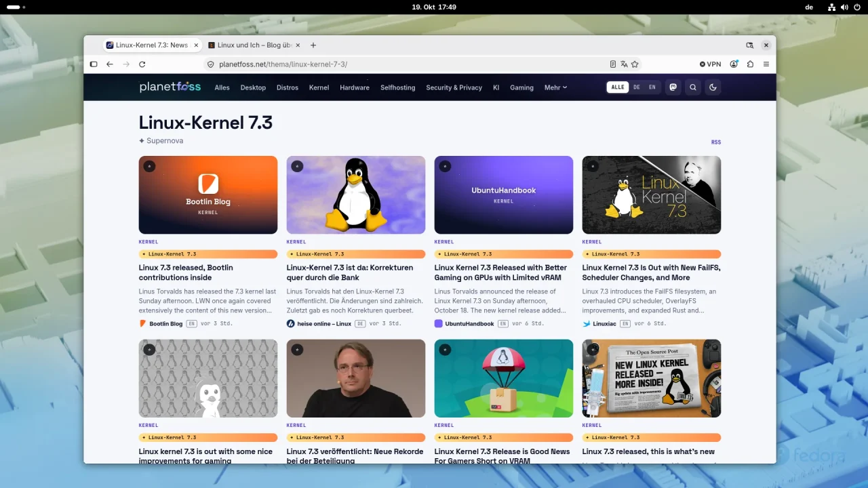Image resolution: width=868 pixels, height=488 pixels.
Task: Reload the planetfoss page
Action: click(x=142, y=64)
